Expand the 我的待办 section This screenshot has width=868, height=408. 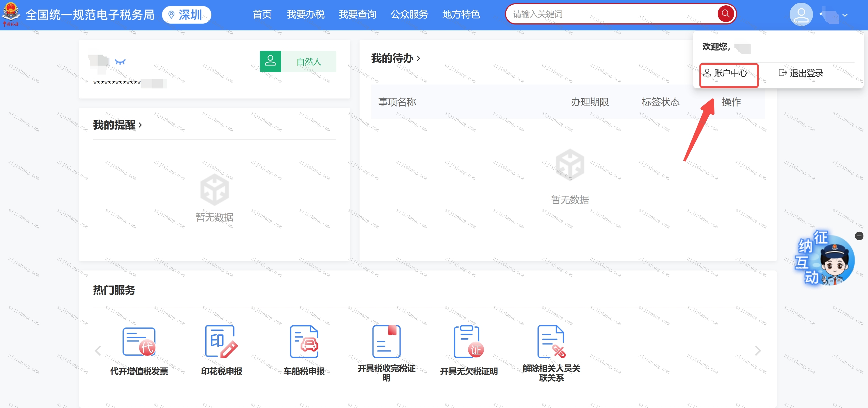(396, 58)
